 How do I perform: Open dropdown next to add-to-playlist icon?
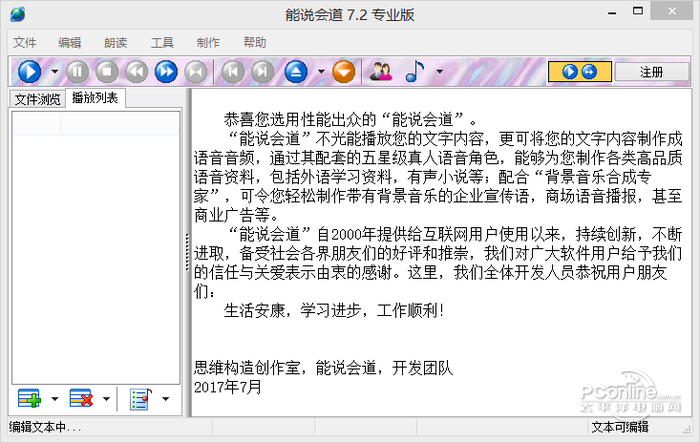coord(54,398)
